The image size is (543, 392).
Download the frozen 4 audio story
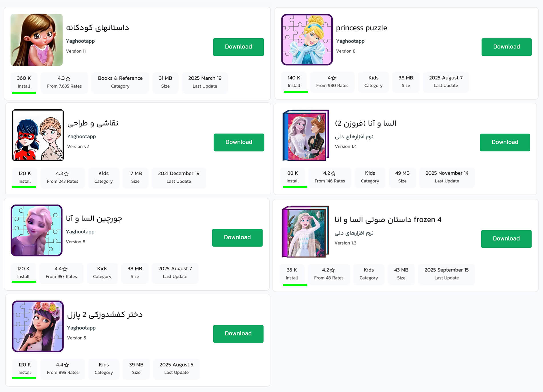click(x=506, y=239)
